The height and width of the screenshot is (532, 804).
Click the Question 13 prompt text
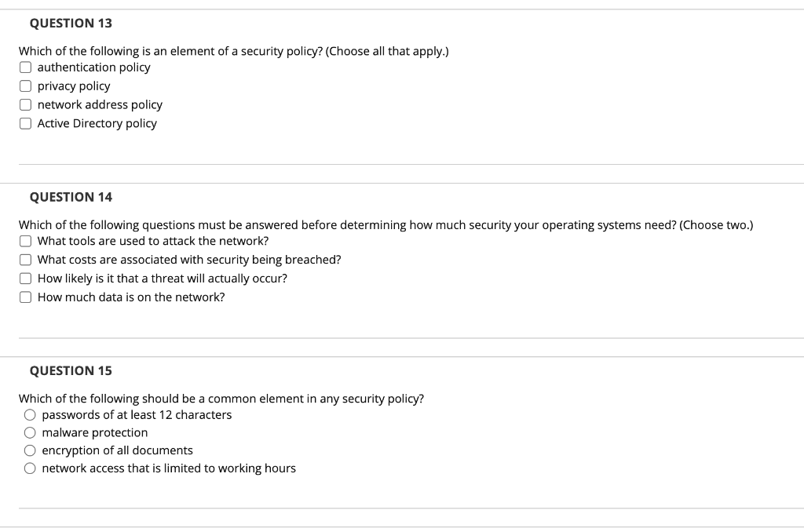pos(233,51)
